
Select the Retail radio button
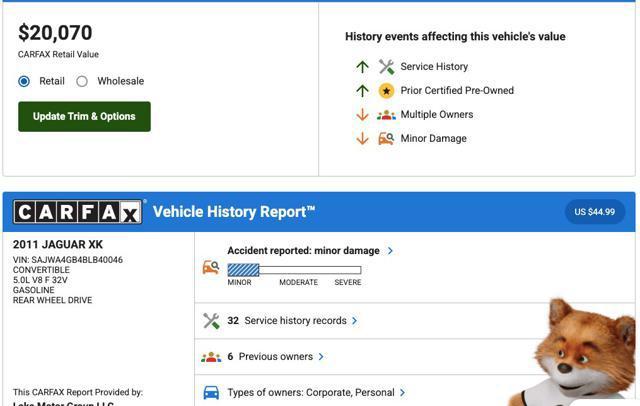click(24, 81)
